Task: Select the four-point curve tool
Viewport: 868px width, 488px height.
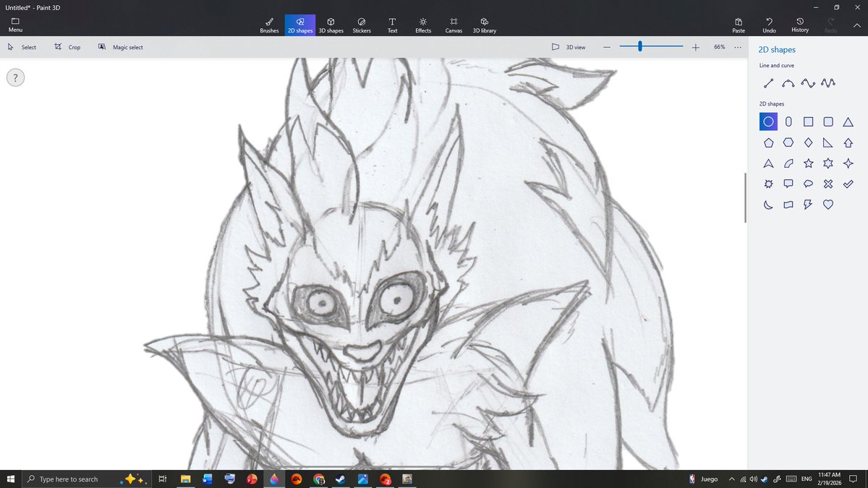Action: tap(809, 83)
